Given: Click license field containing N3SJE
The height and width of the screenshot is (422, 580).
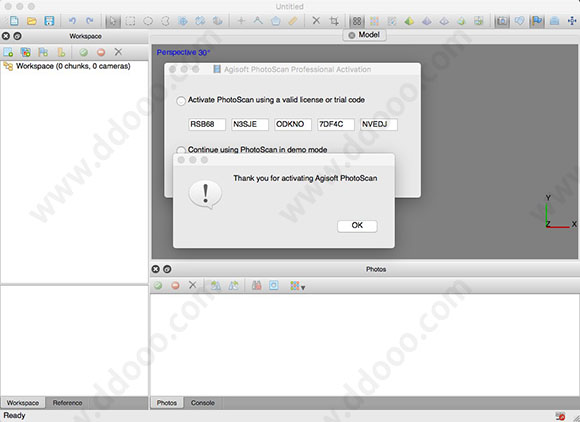Looking at the screenshot, I should click(x=250, y=124).
